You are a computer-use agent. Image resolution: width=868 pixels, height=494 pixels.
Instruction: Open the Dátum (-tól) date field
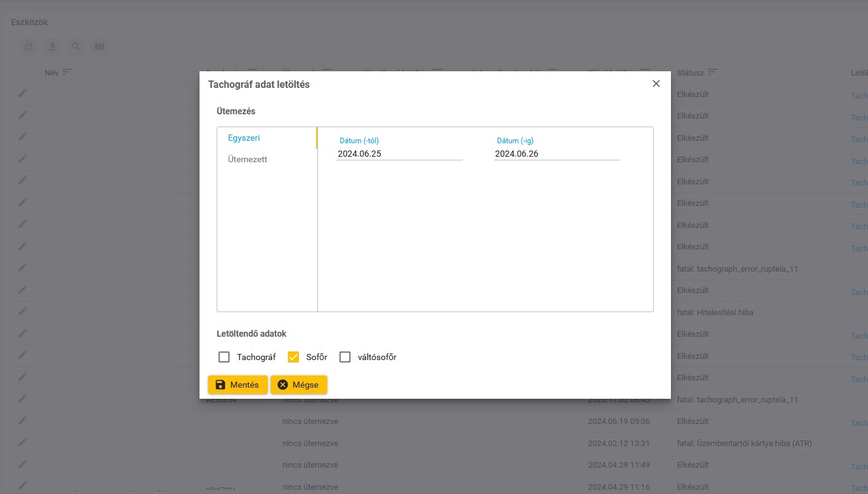399,154
